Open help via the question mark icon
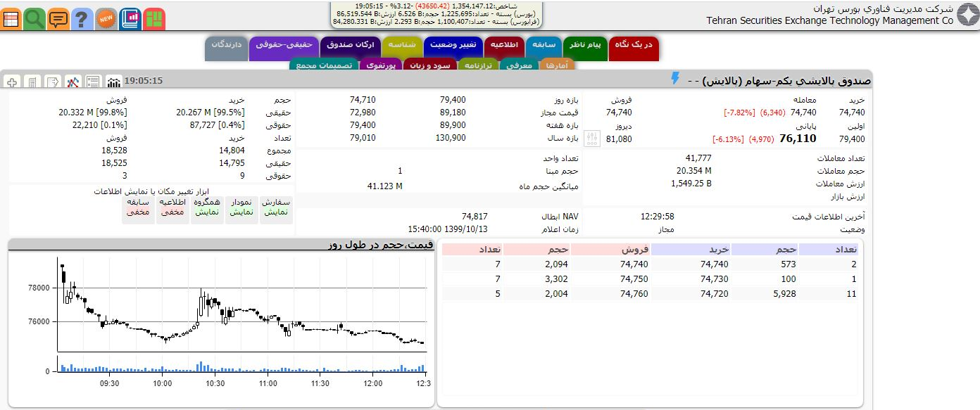 point(82,19)
